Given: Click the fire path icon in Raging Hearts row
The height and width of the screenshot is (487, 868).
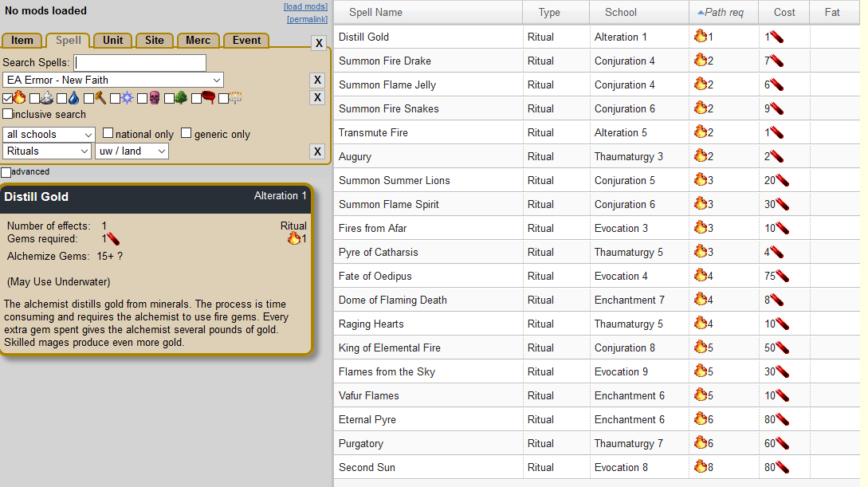Looking at the screenshot, I should click(x=701, y=323).
